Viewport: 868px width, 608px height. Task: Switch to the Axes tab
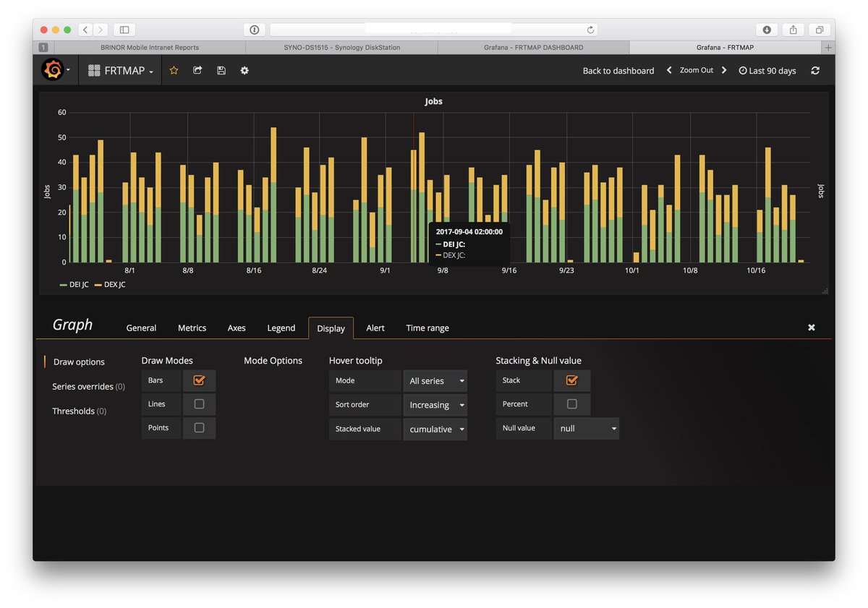(x=237, y=327)
